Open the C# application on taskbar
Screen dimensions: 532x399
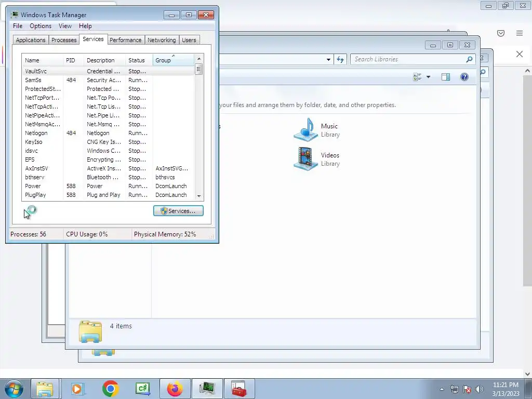pyautogui.click(x=143, y=389)
